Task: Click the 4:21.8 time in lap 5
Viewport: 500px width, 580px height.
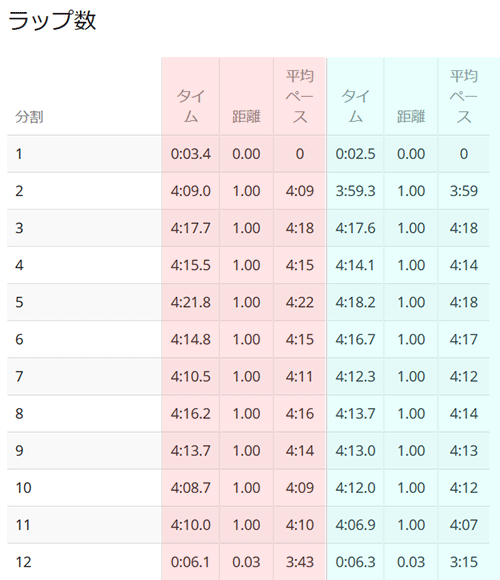Action: [x=191, y=303]
